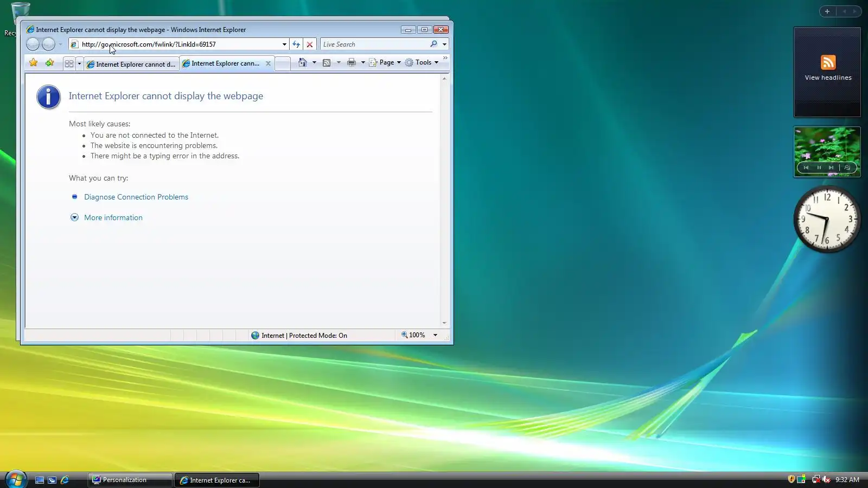The width and height of the screenshot is (868, 488).
Task: Click Show Desktop quick launch icon
Action: (39, 480)
